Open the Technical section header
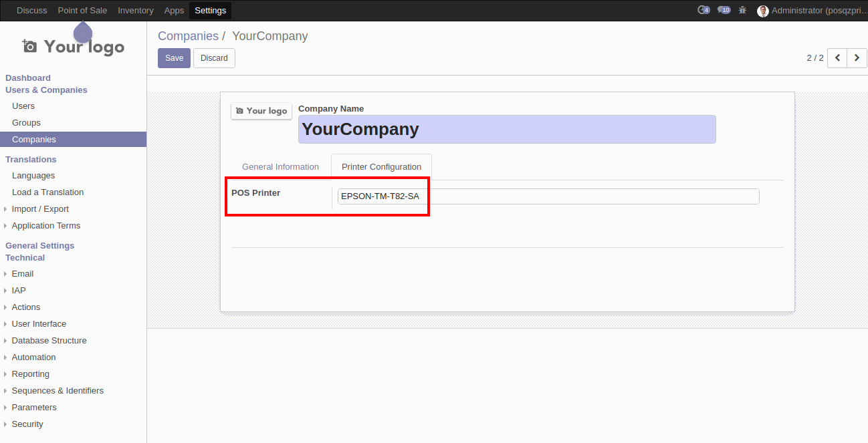868x443 pixels. [x=25, y=258]
